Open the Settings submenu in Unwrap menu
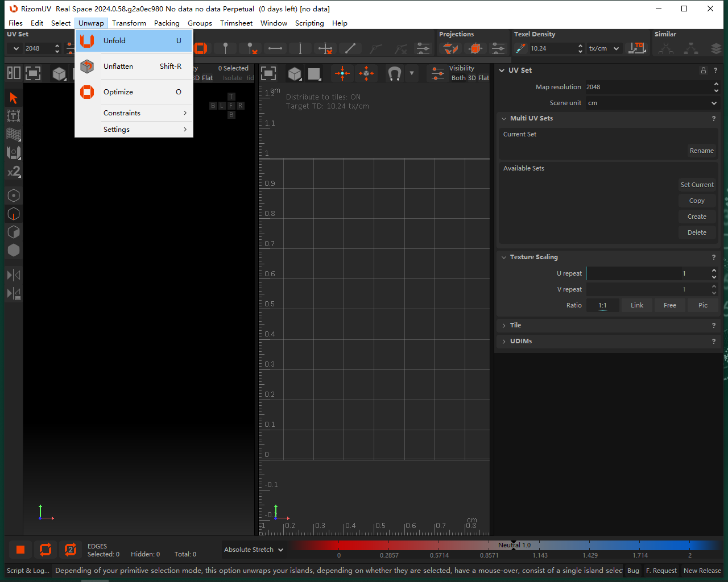Image resolution: width=728 pixels, height=582 pixels. click(134, 130)
